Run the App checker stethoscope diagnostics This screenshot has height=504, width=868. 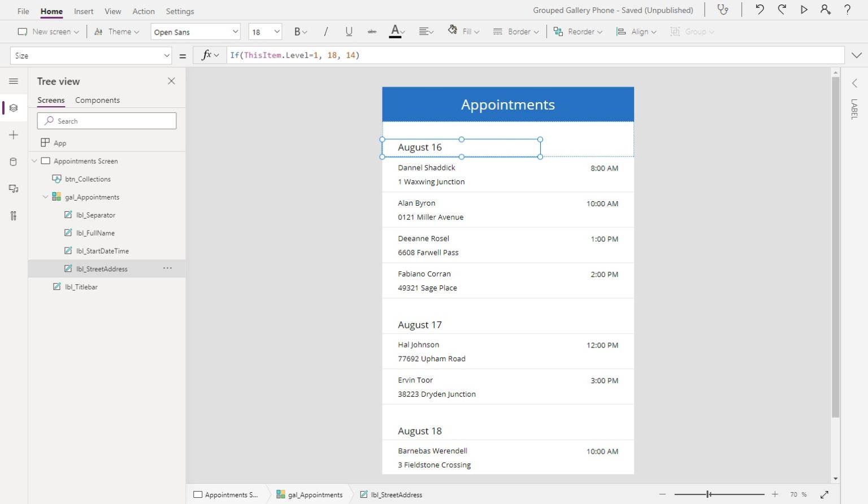[x=723, y=10]
